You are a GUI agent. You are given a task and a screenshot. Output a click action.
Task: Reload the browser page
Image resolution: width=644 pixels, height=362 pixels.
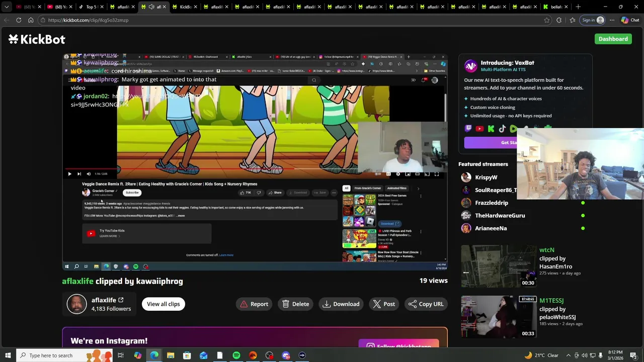(x=19, y=20)
